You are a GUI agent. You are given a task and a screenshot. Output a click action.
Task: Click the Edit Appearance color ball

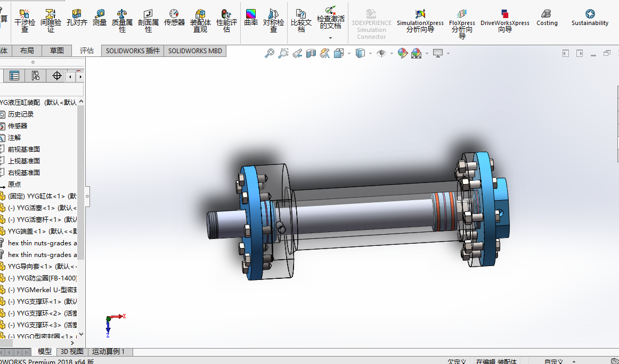coord(402,53)
